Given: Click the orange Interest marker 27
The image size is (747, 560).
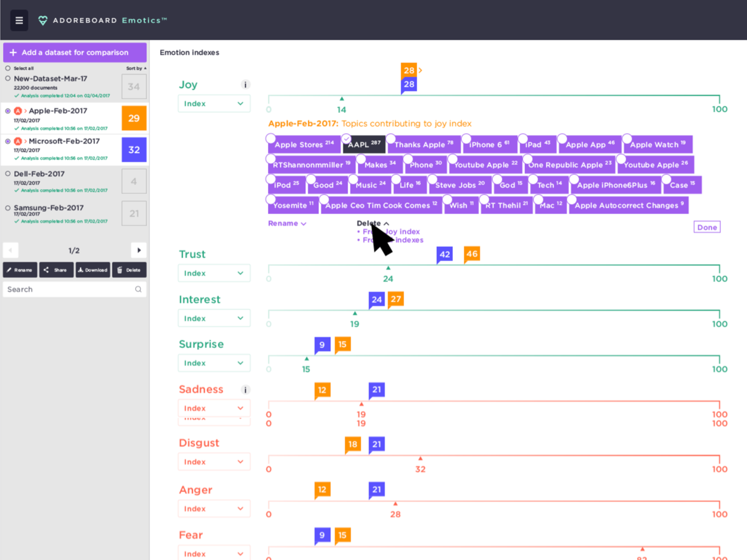Looking at the screenshot, I should (396, 300).
